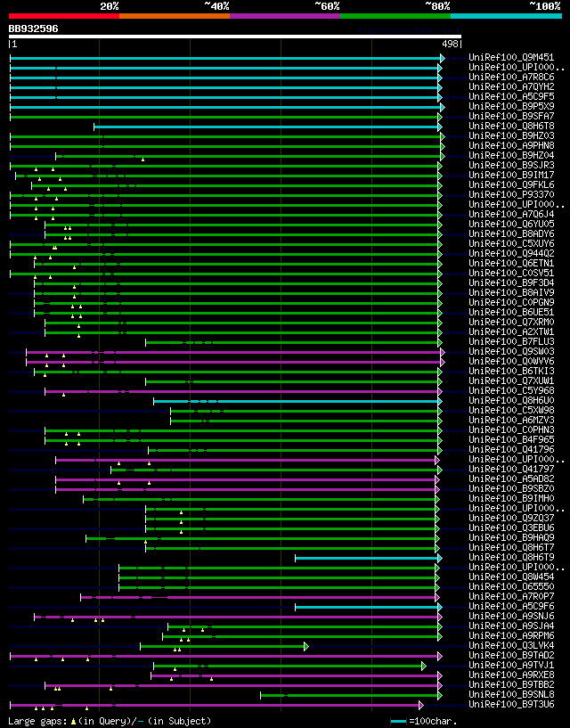Select the UniRef100_A7Q6J4 label
Image resolution: width=570 pixels, height=728 pixels.
click(x=511, y=214)
